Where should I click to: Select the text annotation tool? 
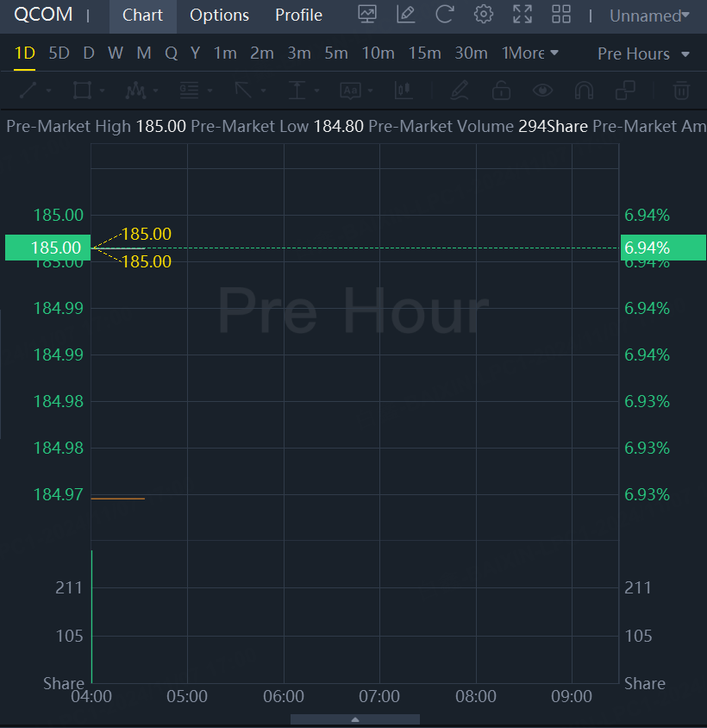coord(351,90)
